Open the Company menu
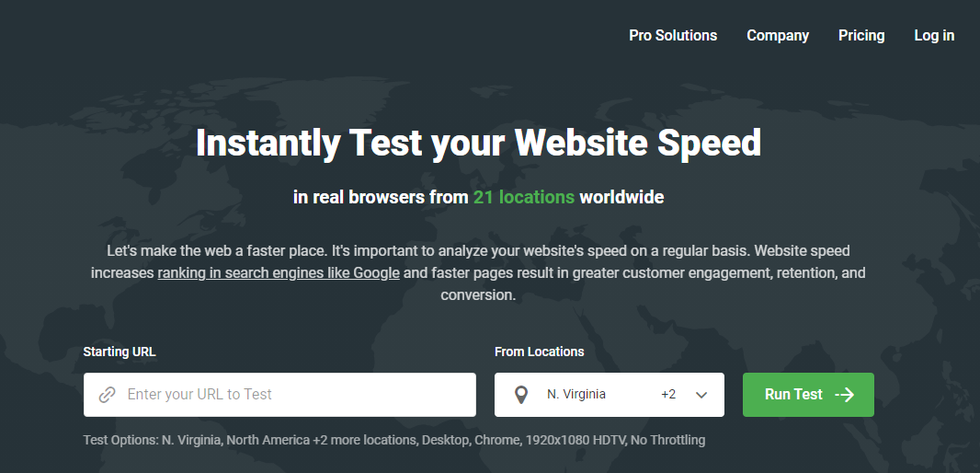The width and height of the screenshot is (980, 473). (778, 36)
